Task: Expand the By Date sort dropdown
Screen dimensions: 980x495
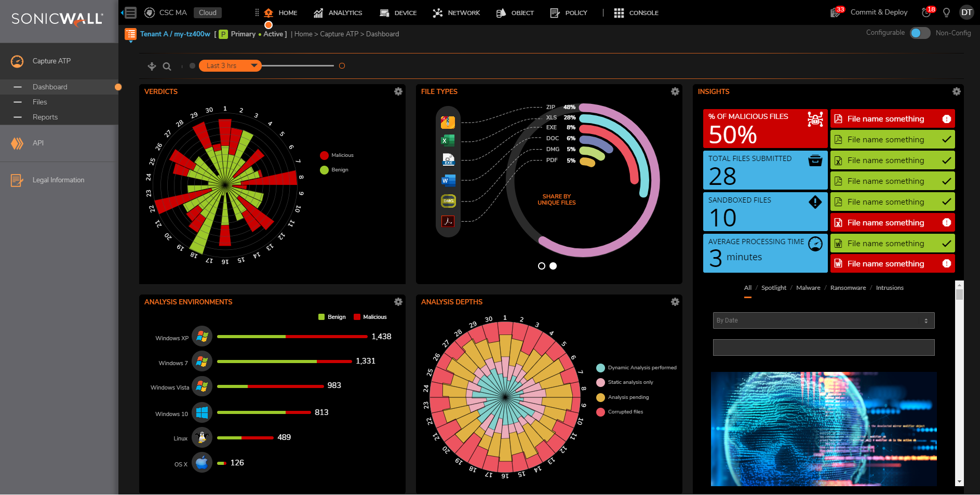Action: (x=824, y=320)
